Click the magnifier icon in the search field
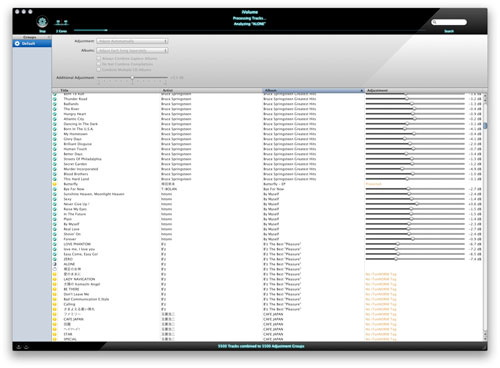Viewport: 500px width, 368px height. (434, 22)
